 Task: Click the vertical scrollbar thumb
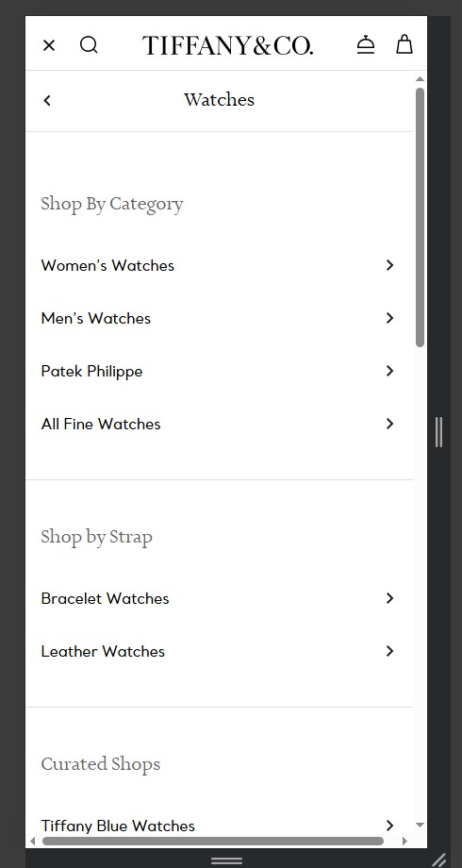[420, 217]
